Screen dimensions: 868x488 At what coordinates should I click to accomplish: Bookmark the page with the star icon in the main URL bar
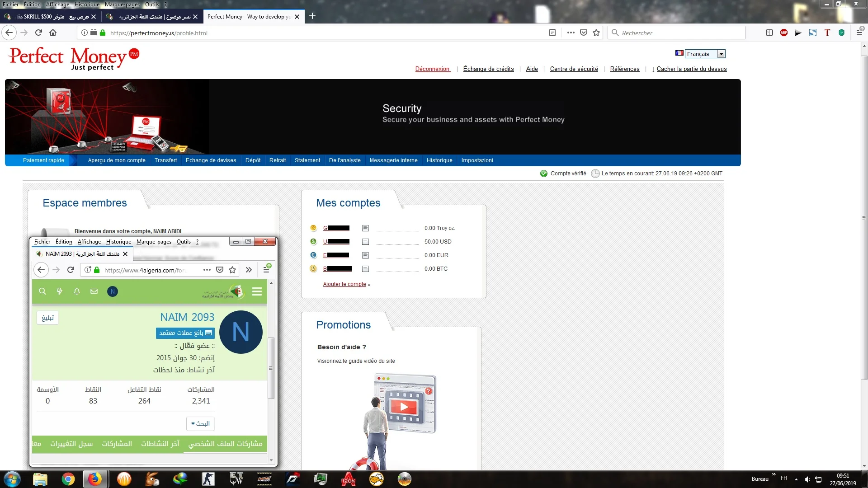(596, 33)
